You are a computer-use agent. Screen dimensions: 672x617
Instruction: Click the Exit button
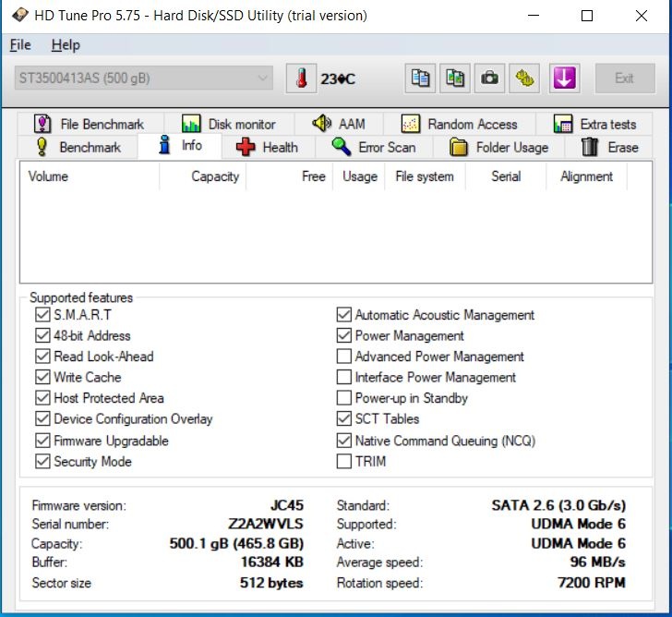pos(625,79)
